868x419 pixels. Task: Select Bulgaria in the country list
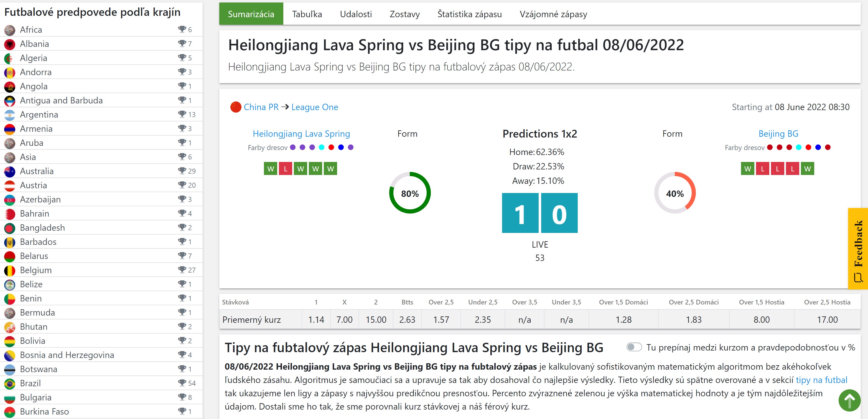point(36,397)
